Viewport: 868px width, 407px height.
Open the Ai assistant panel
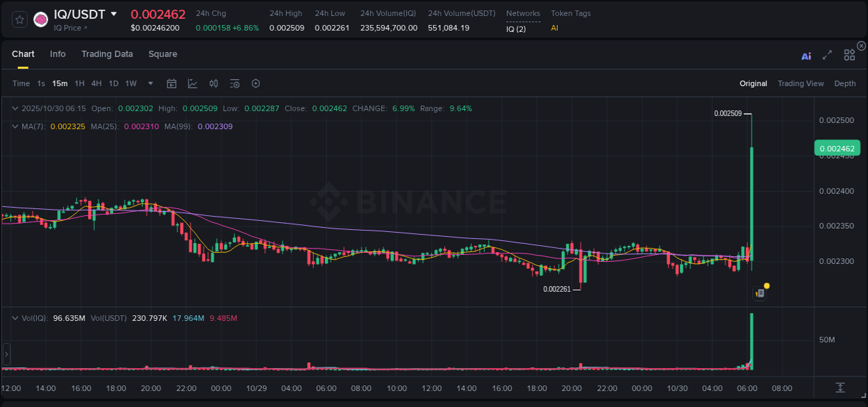click(806, 56)
